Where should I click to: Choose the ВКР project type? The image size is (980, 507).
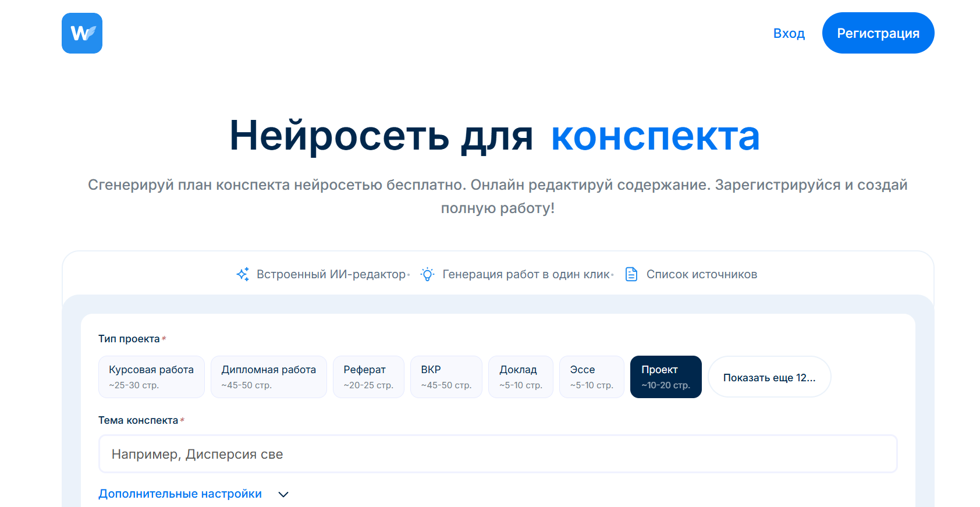[x=446, y=377]
